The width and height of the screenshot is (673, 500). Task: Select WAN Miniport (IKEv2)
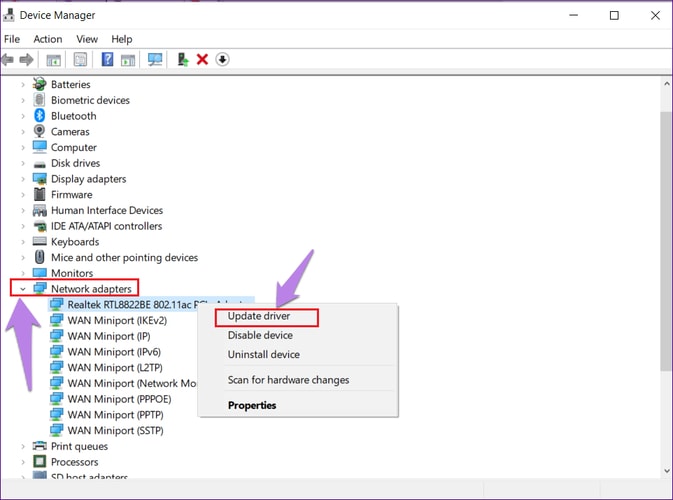[117, 320]
